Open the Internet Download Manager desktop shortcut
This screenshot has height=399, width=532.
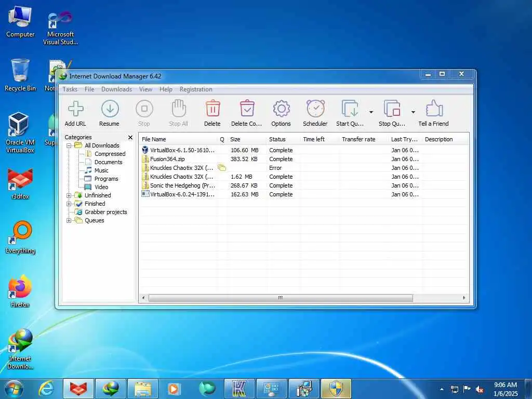click(x=20, y=349)
